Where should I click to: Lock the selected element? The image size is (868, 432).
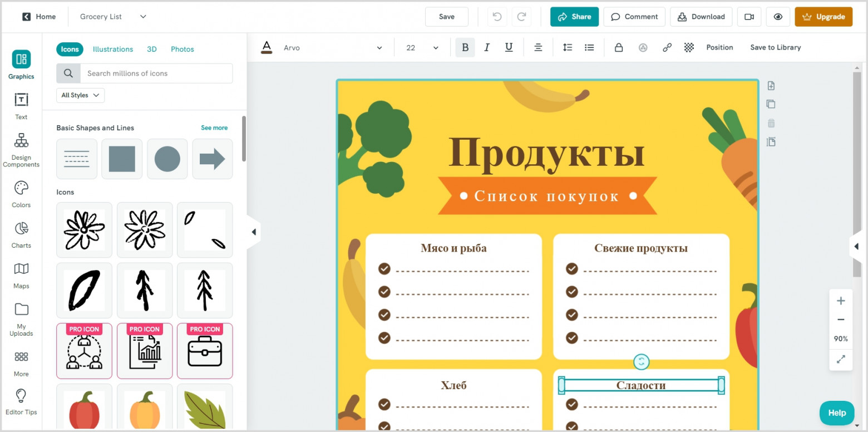pos(618,47)
